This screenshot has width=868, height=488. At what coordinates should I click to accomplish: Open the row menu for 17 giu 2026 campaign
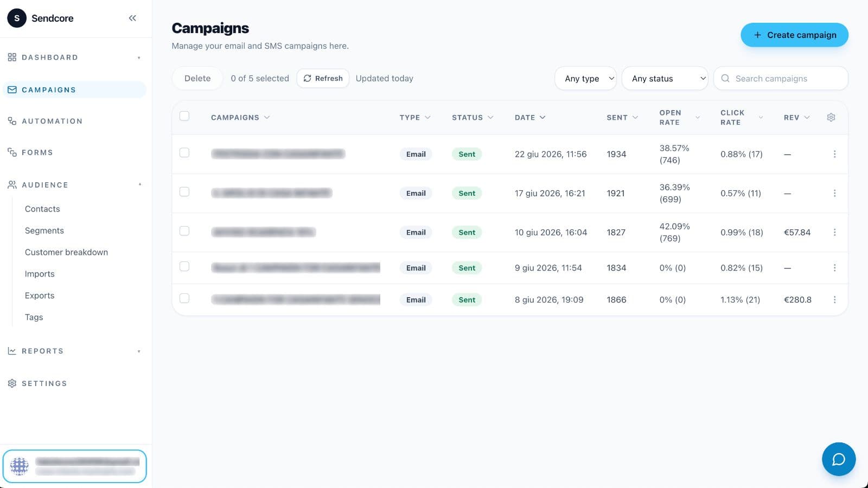pos(834,193)
